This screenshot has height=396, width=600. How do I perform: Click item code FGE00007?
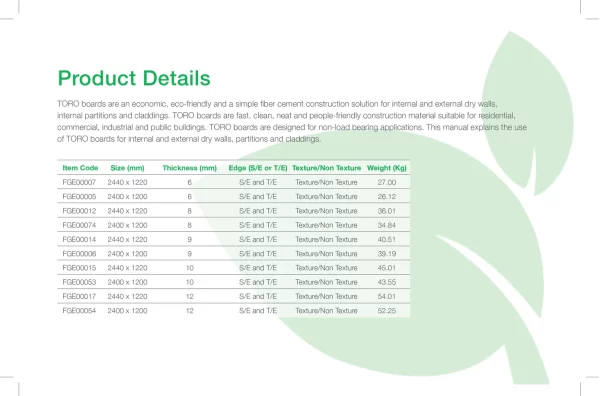pyautogui.click(x=79, y=182)
